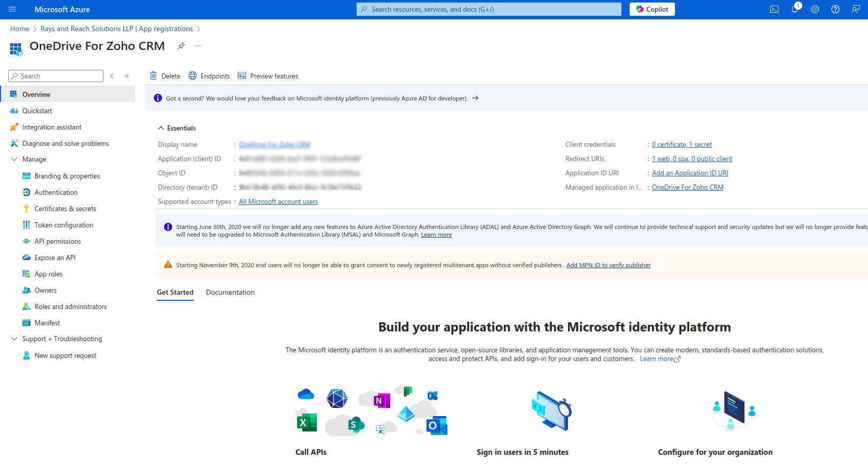The height and width of the screenshot is (464, 868).
Task: Open Cloud Shell from top bar
Action: coord(774,9)
